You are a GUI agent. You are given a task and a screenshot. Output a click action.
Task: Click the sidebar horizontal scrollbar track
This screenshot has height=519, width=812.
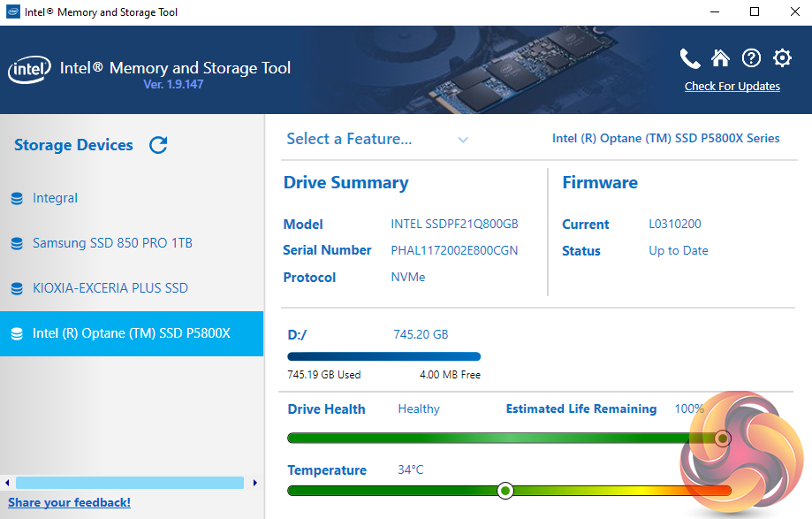[130, 483]
